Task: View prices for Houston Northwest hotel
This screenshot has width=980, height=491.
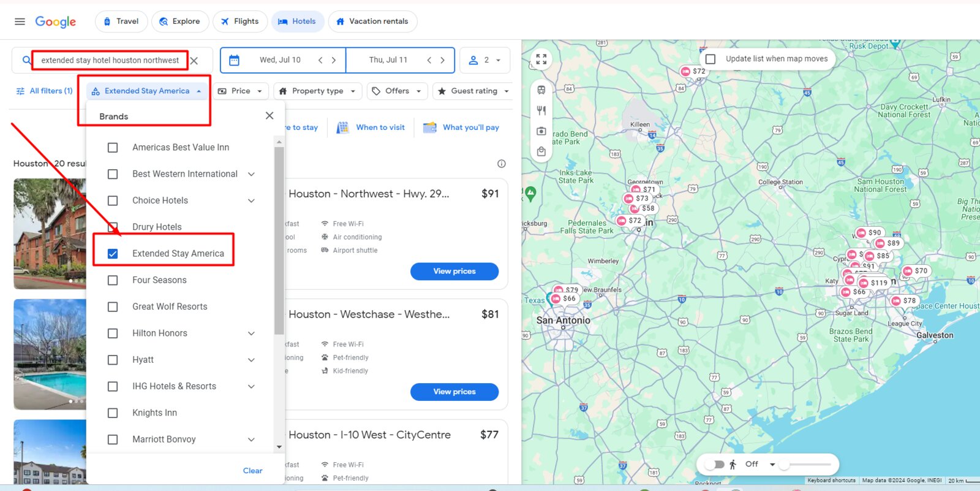Action: (454, 271)
